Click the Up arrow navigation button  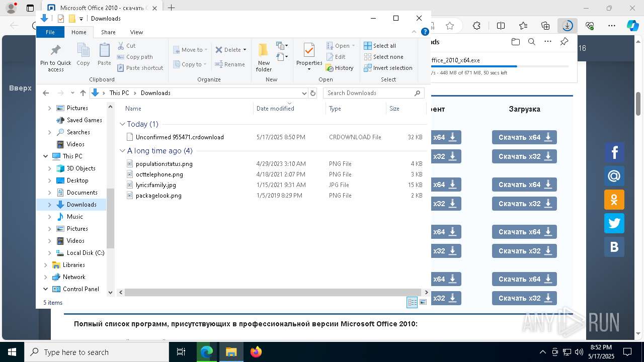click(x=83, y=93)
